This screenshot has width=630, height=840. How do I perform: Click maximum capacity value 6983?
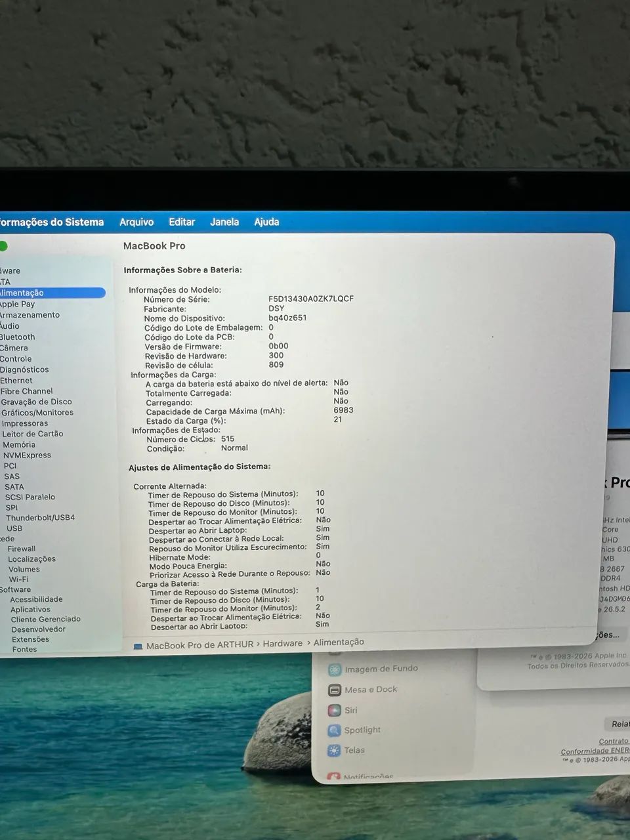click(x=343, y=410)
